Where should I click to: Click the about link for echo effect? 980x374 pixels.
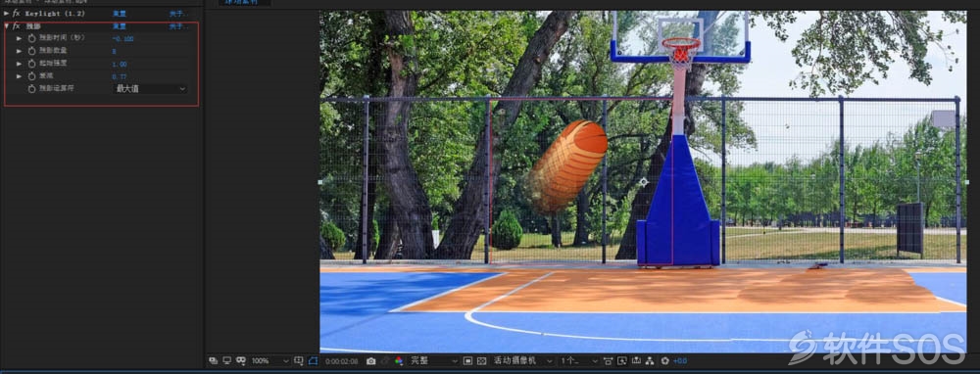click(176, 26)
